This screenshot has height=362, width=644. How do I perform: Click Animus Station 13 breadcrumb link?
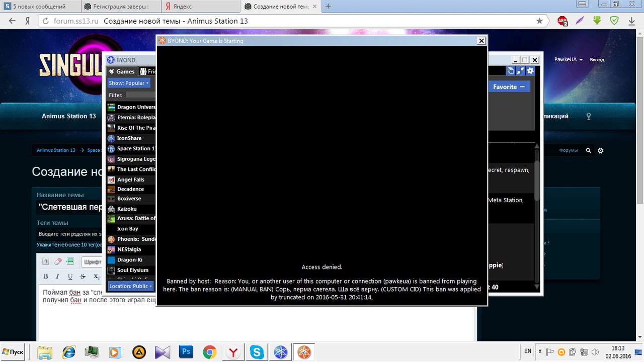coord(56,150)
